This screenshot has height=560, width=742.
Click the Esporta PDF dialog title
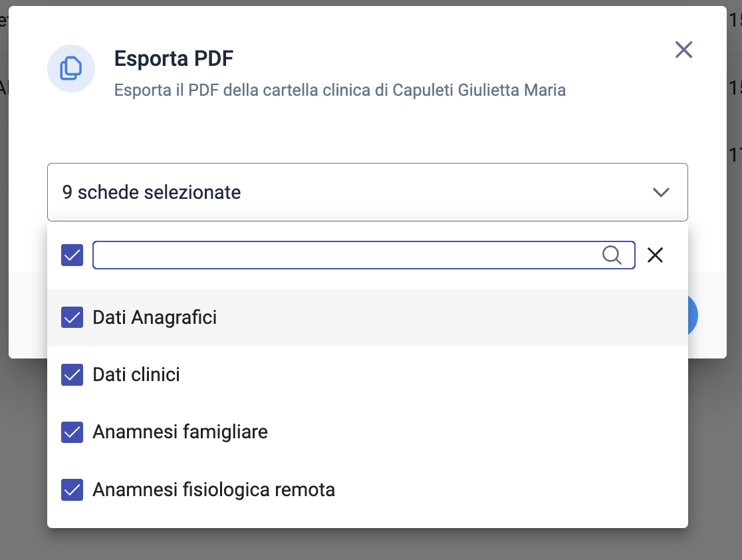(174, 59)
